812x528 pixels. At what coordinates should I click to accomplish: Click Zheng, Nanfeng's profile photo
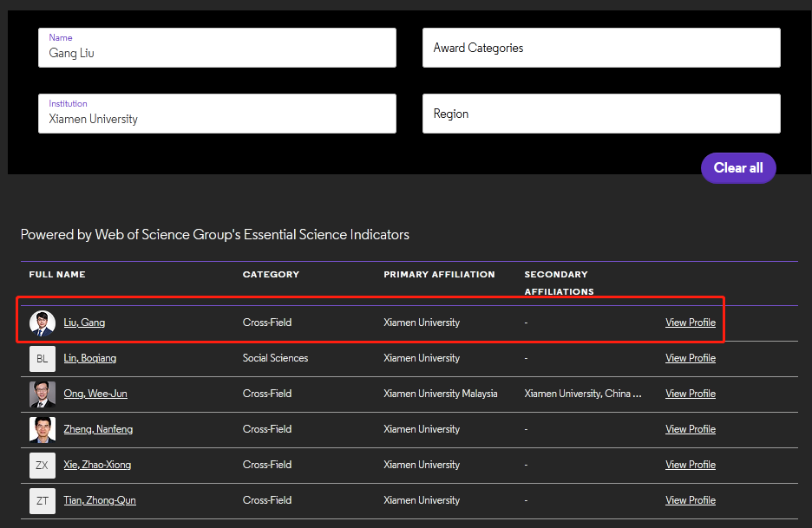(43, 430)
